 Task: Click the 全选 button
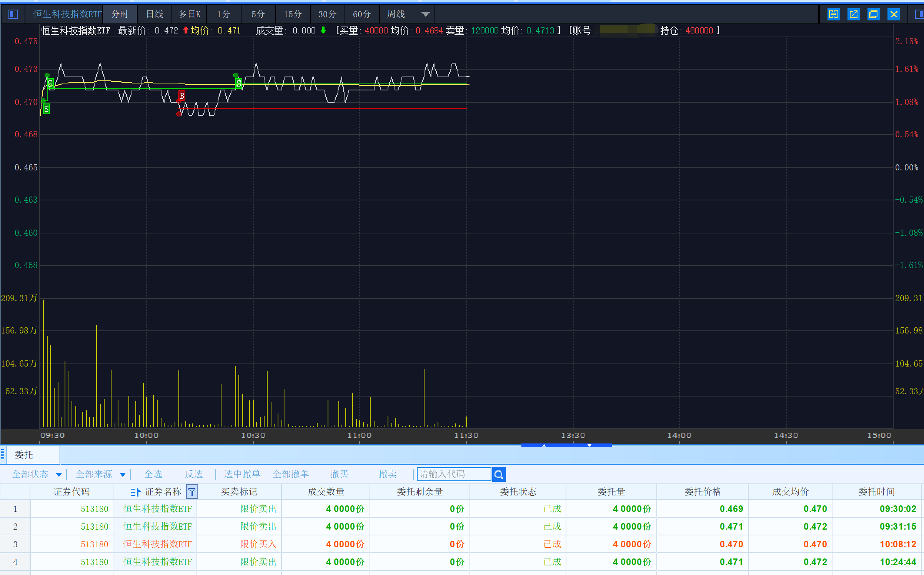(153, 474)
